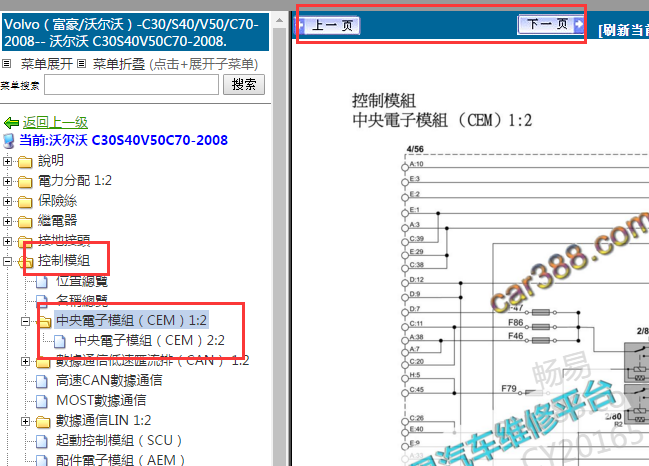This screenshot has width=649, height=466.
Task: Click the 電力分配 1:2 folder icon
Action: coord(25,182)
